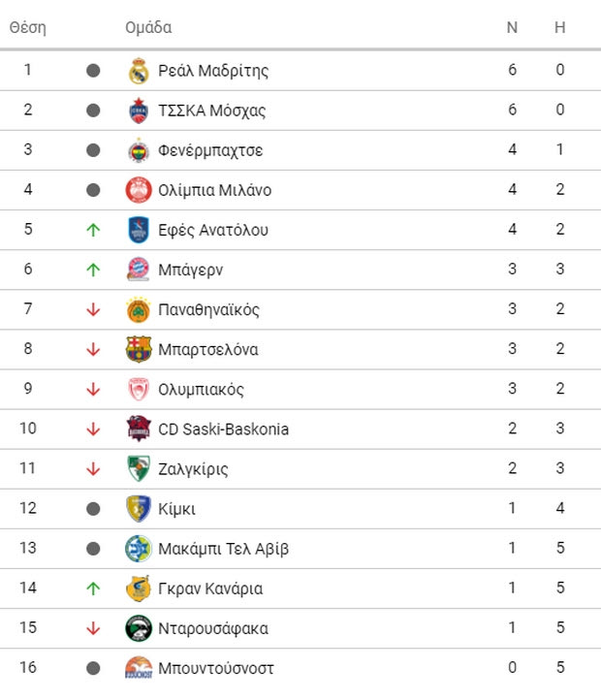Click the Θέση column header
Image resolution: width=601 pixels, height=700 pixels.
point(28,27)
